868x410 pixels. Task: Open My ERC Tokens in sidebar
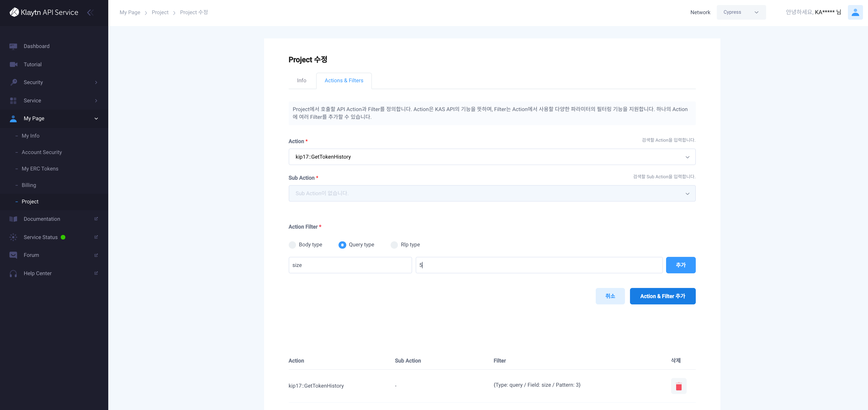click(x=40, y=169)
